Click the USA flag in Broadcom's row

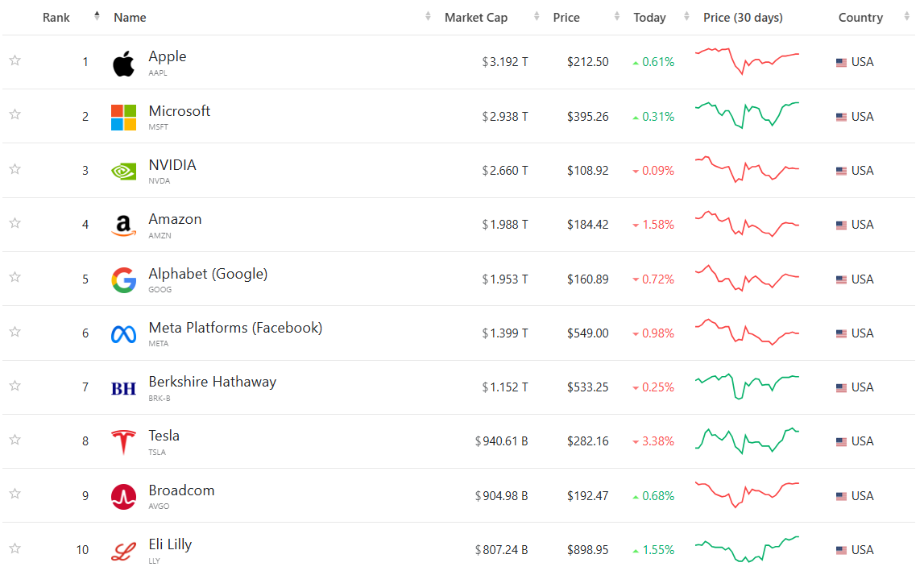click(x=842, y=496)
